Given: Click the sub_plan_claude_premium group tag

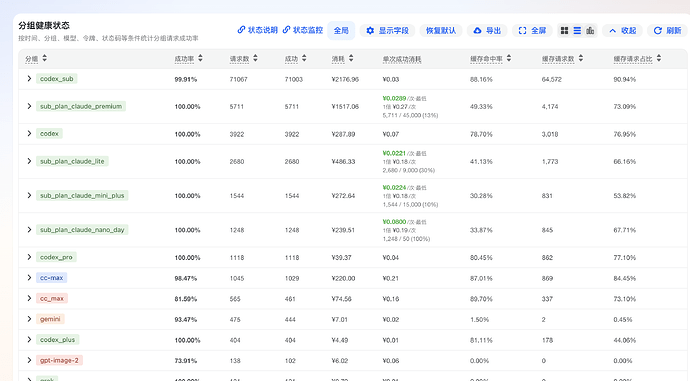Looking at the screenshot, I should click(81, 106).
